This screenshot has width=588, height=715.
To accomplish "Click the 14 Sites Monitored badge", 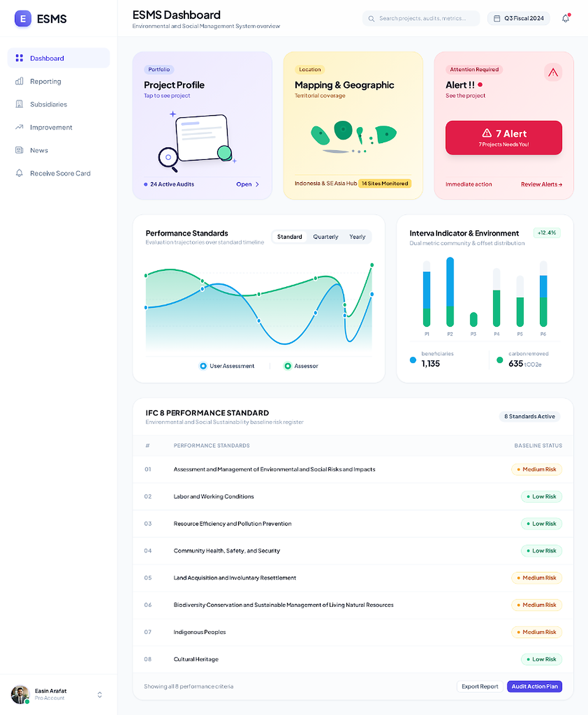I will coord(385,183).
